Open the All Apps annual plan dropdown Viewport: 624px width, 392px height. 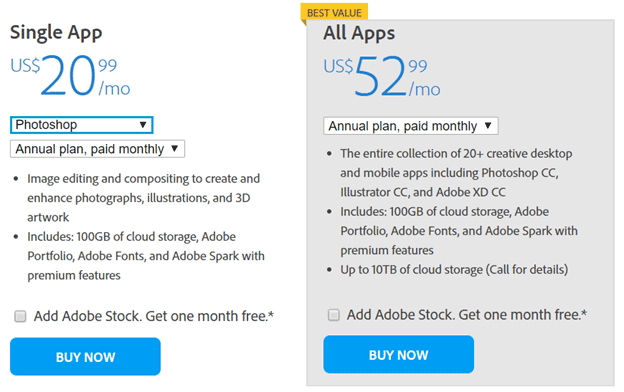pyautogui.click(x=411, y=126)
